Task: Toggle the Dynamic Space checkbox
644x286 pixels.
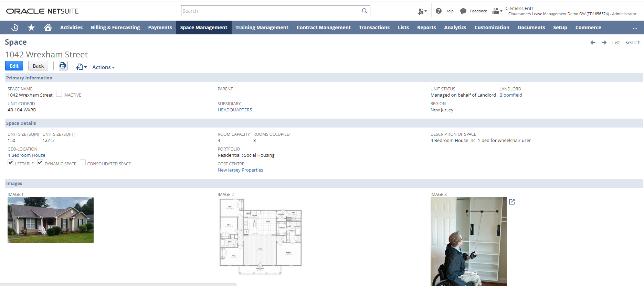Action: [40, 163]
